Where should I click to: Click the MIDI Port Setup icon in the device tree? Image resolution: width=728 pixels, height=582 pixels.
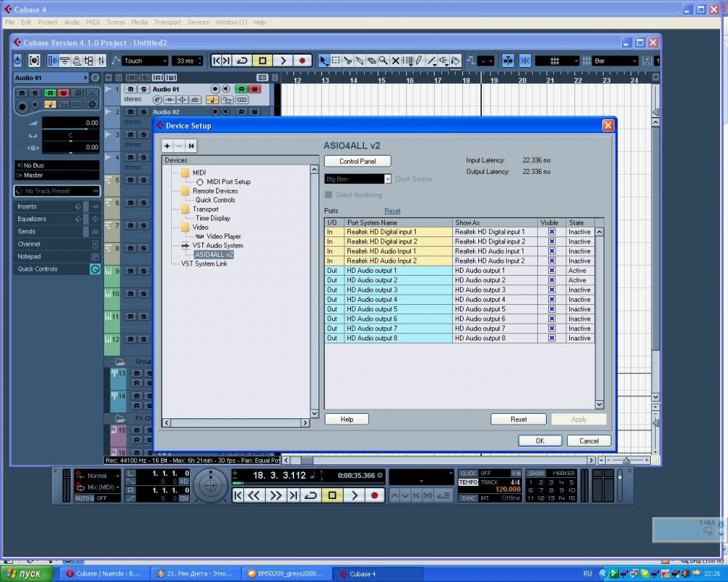[199, 182]
